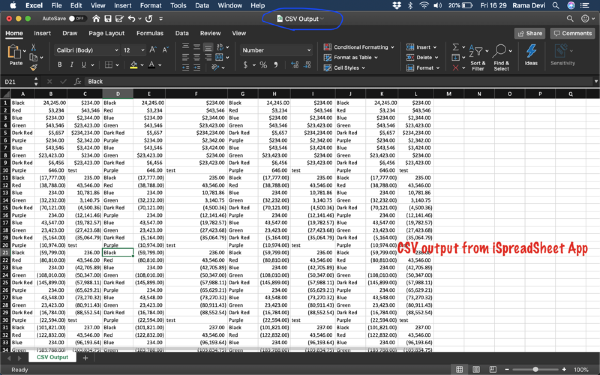Click the Delete cells button
The image size is (600, 375).
click(422, 57)
